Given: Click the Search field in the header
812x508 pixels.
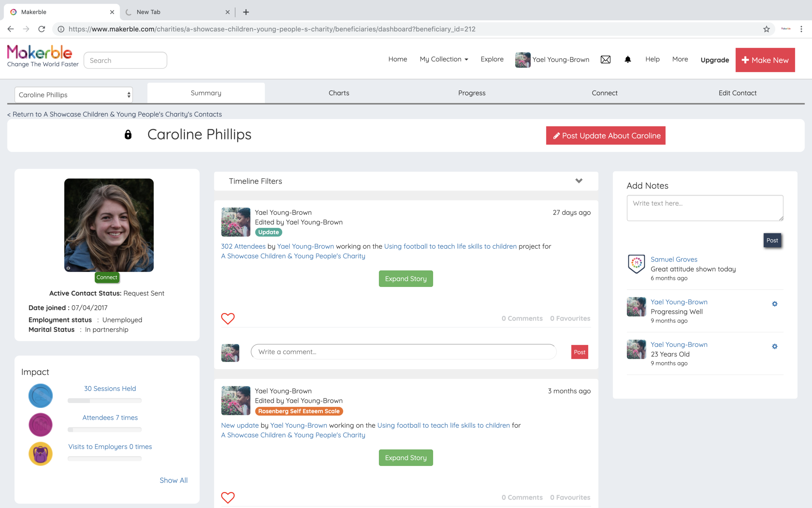Looking at the screenshot, I should (x=125, y=60).
